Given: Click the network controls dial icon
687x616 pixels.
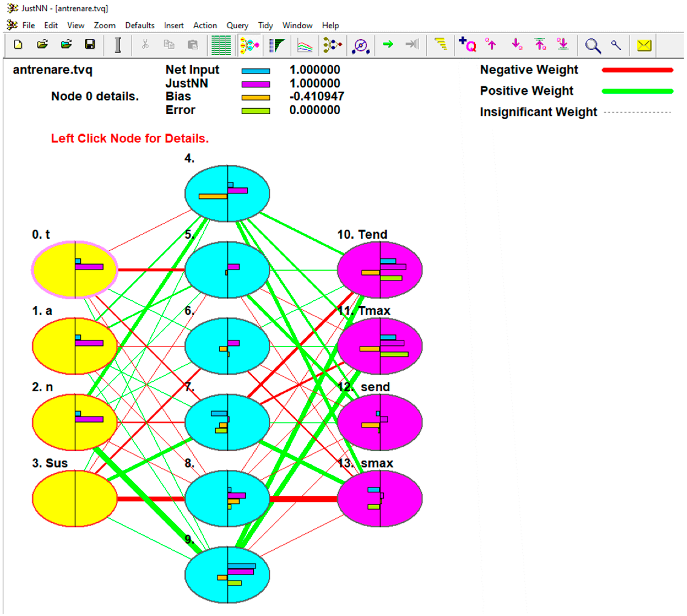Looking at the screenshot, I should 360,45.
